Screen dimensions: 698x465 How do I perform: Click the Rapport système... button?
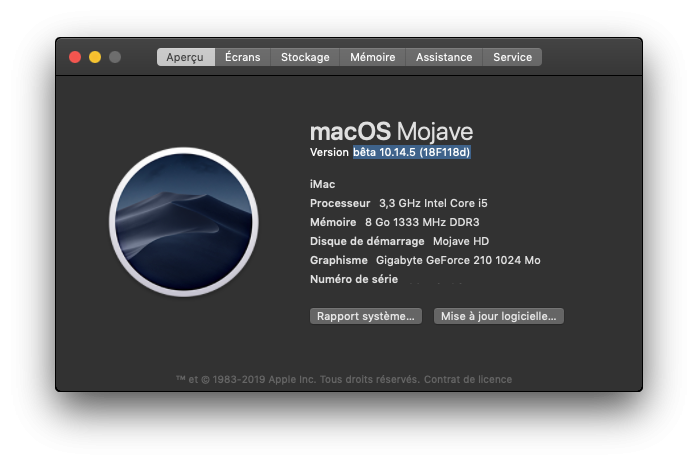point(366,316)
